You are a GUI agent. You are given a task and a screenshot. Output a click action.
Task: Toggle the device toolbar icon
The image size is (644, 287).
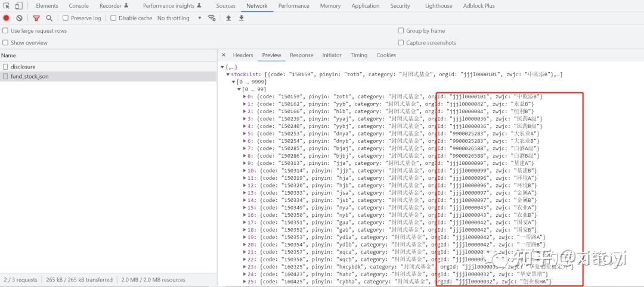pos(19,6)
